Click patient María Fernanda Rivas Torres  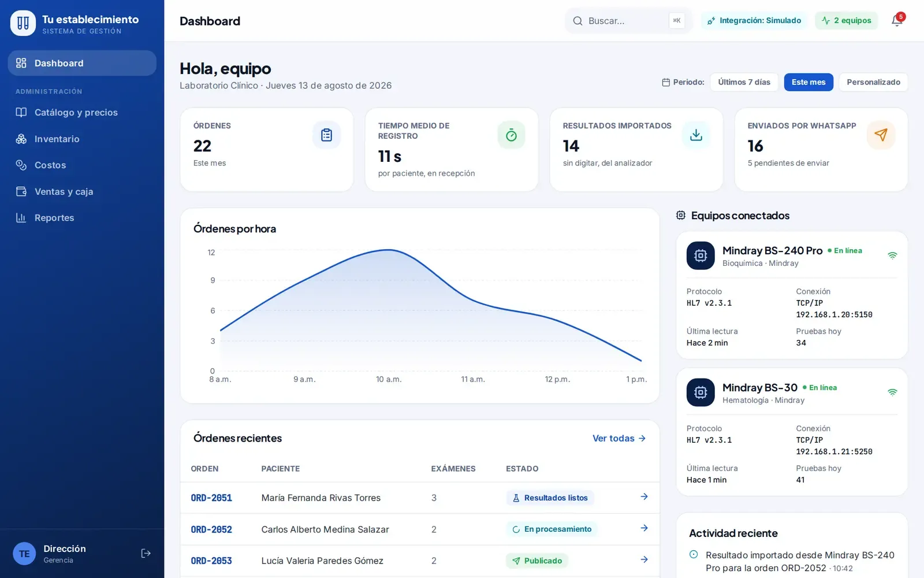[x=321, y=498]
